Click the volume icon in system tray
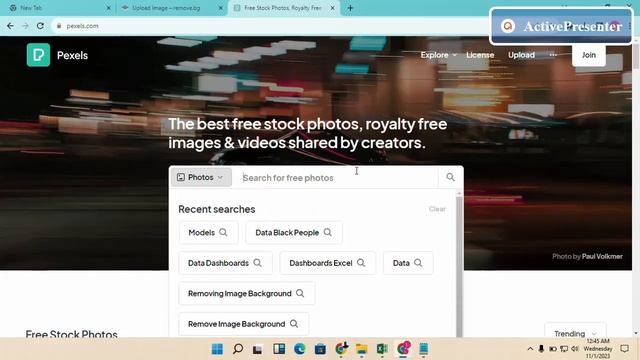 [x=575, y=349]
